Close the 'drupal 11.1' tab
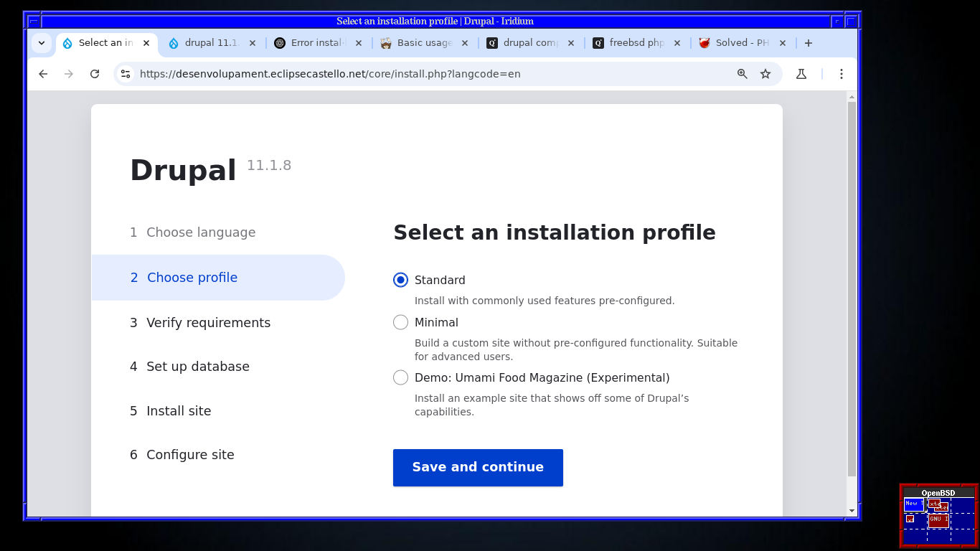This screenshot has height=551, width=980. 253,43
